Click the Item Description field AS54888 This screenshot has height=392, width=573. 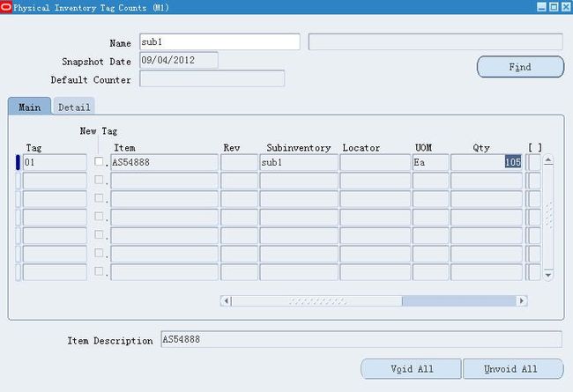tap(361, 339)
